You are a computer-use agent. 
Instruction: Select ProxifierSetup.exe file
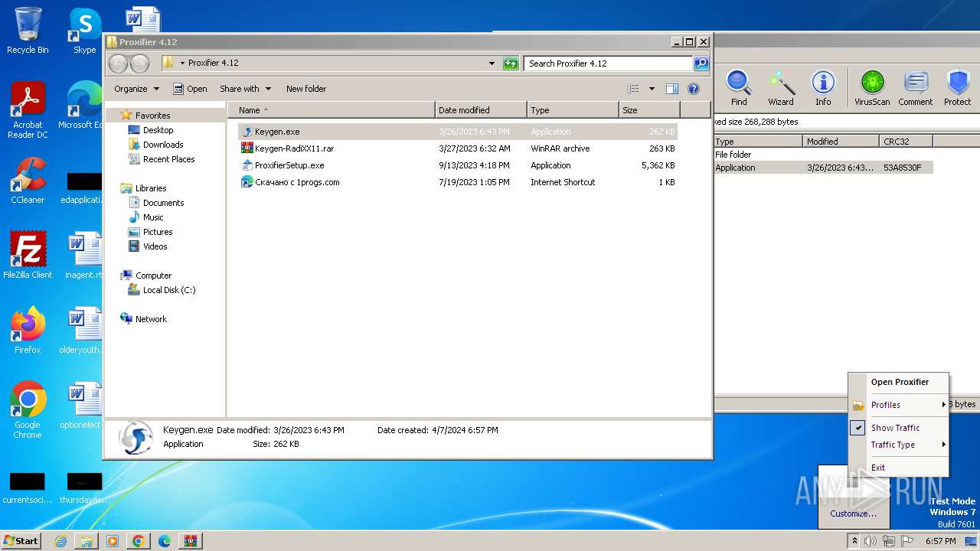coord(458,165)
